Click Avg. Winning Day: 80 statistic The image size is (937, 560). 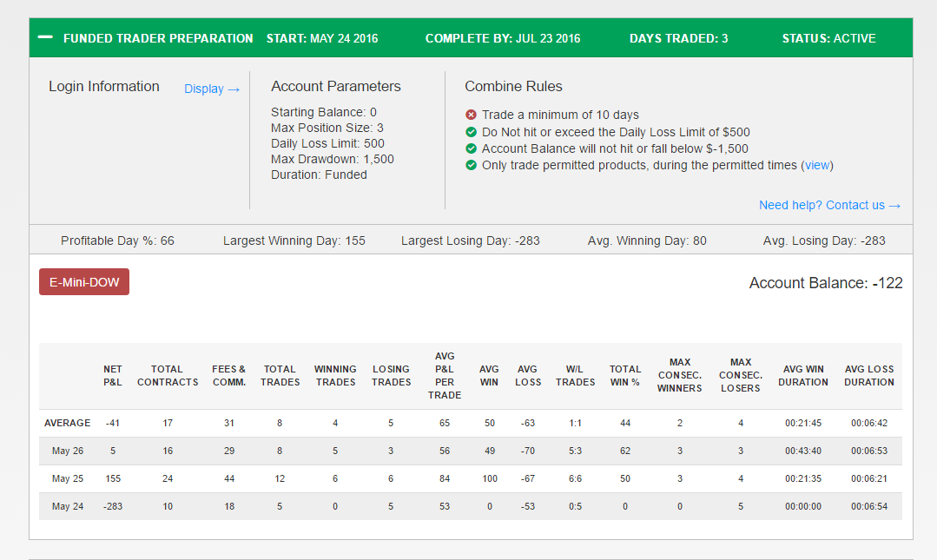click(647, 240)
